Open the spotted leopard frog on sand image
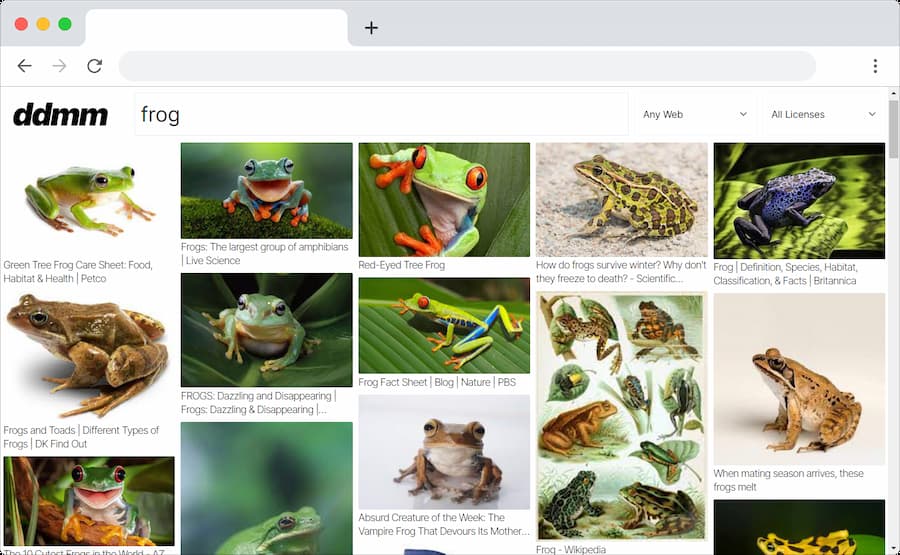Screen dimensions: 900x555 pyautogui.click(x=621, y=200)
